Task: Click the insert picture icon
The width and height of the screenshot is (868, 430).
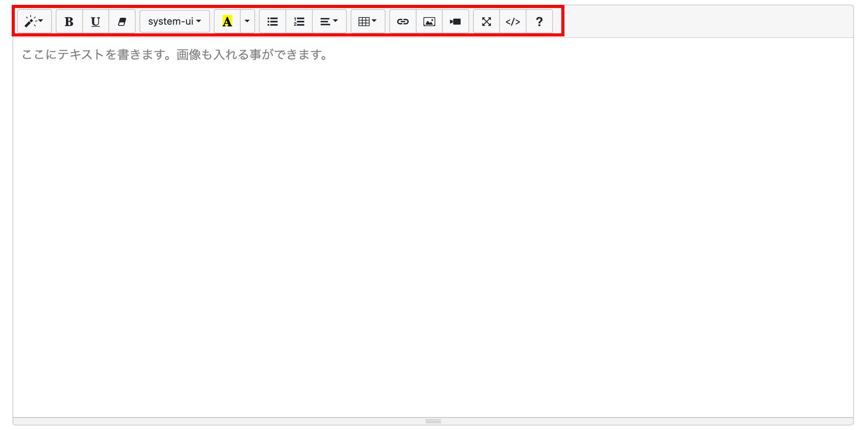Action: tap(429, 22)
